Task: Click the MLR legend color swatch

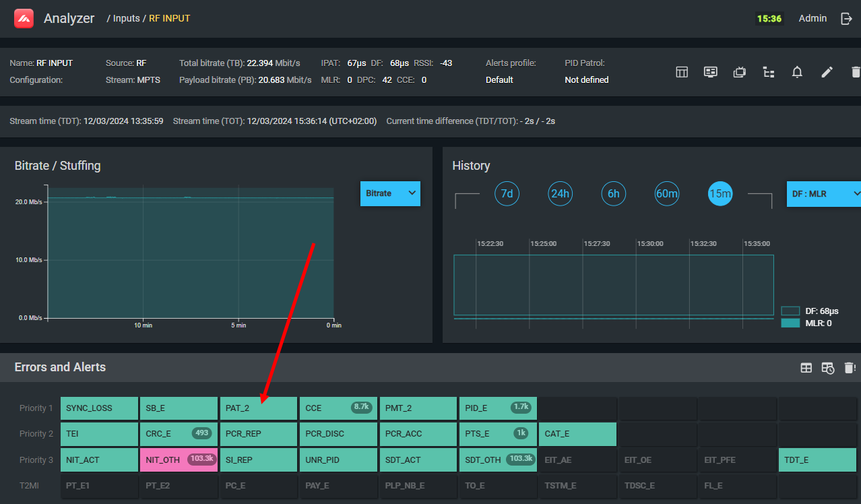Action: 790,323
